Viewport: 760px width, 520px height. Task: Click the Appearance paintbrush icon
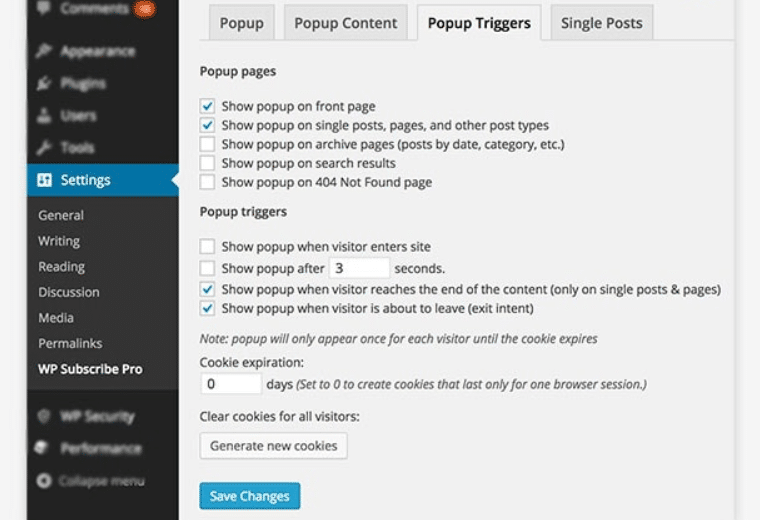tap(44, 51)
